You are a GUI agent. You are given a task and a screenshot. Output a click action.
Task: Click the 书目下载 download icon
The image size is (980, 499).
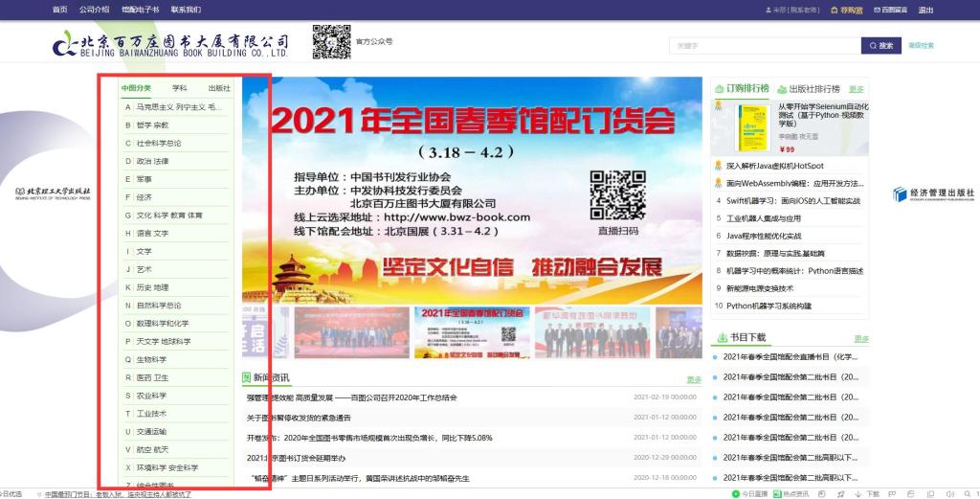pyautogui.click(x=723, y=337)
